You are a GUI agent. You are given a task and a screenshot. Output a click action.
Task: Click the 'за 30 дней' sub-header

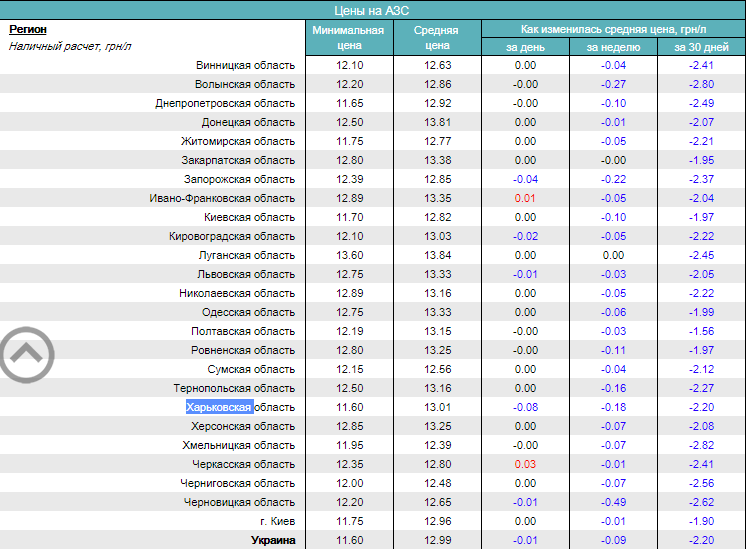coord(701,47)
